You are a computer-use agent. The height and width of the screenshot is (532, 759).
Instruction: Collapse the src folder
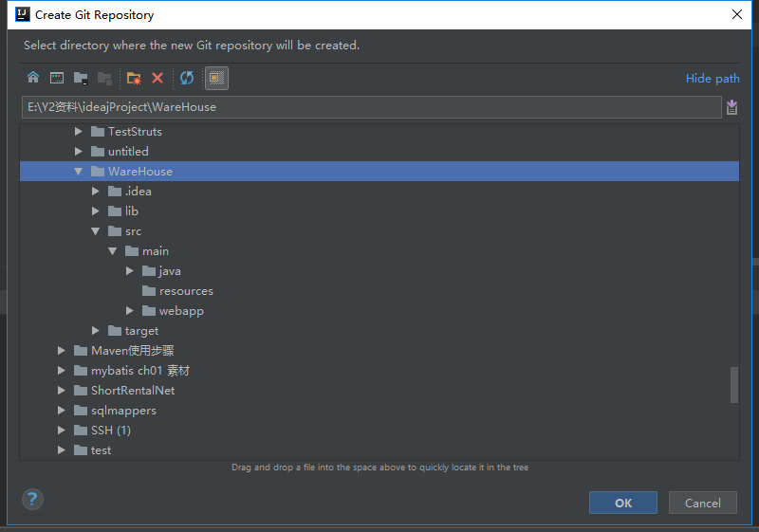pos(96,231)
